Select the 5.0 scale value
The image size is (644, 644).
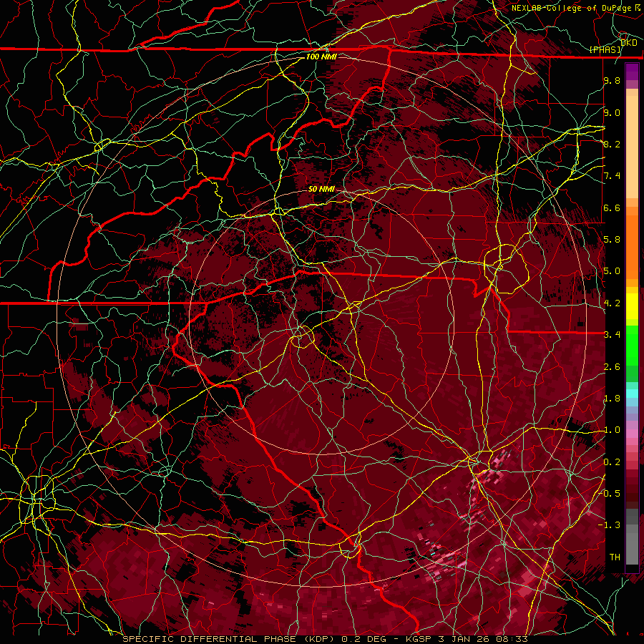pos(612,271)
